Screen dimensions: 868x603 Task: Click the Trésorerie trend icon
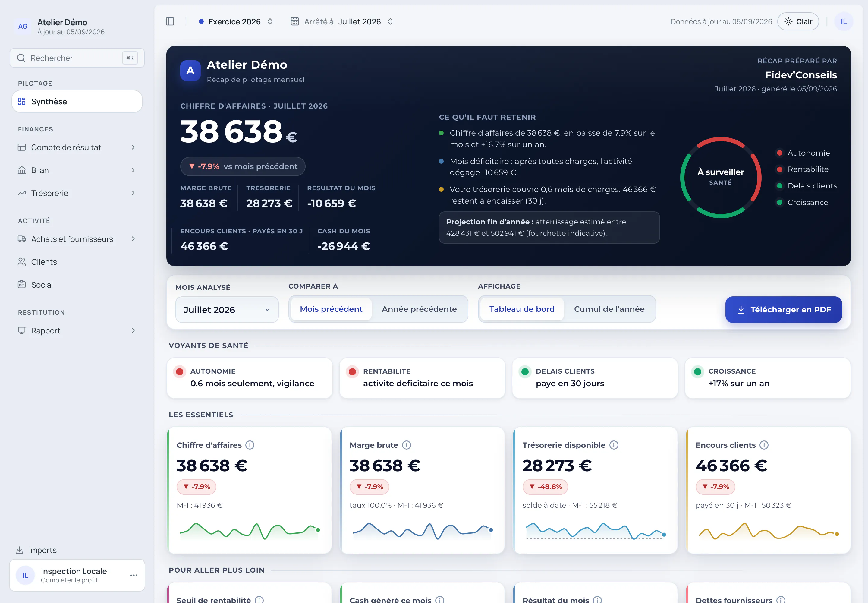[22, 193]
